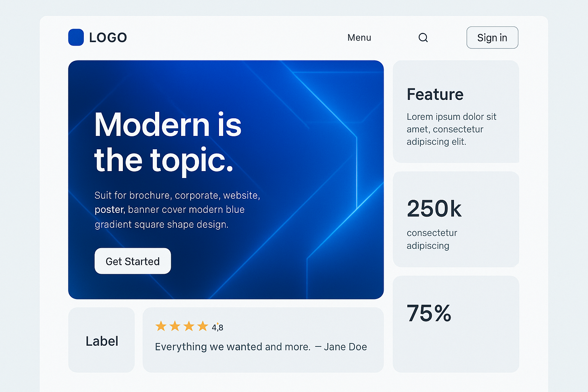
Task: Click the hero subtitle about brochure and corporate
Action: [177, 210]
